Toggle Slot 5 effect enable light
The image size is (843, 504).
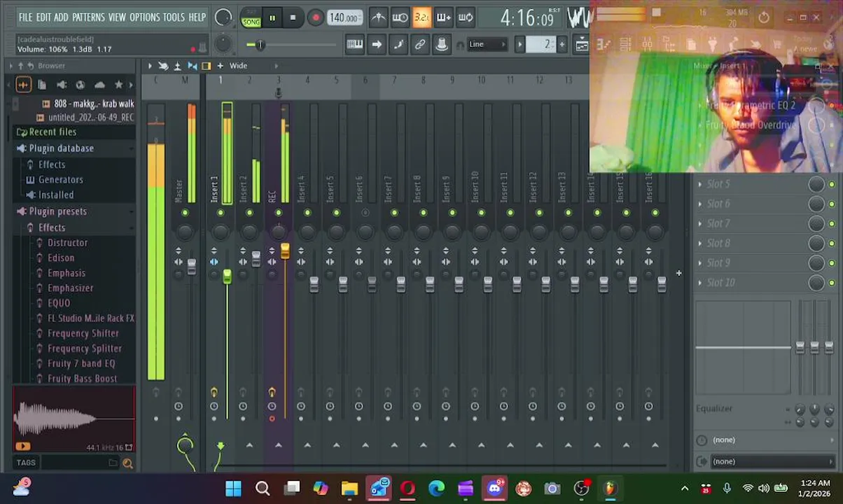pos(831,184)
